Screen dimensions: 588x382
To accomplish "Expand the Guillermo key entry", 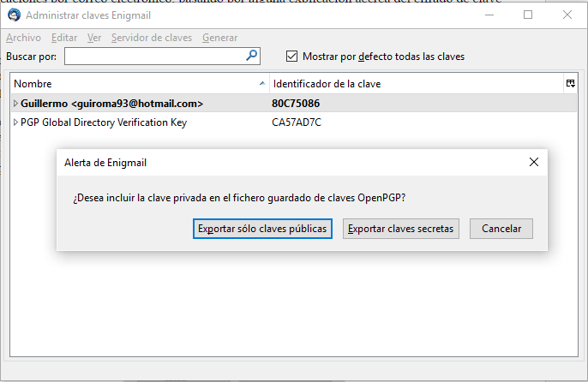I will point(15,104).
